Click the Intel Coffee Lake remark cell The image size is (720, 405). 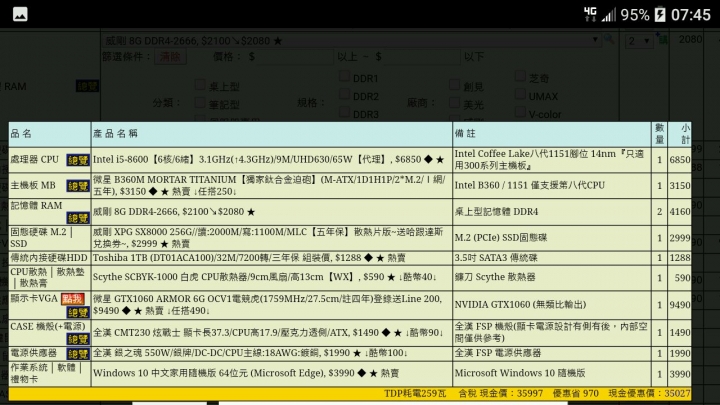pos(551,160)
